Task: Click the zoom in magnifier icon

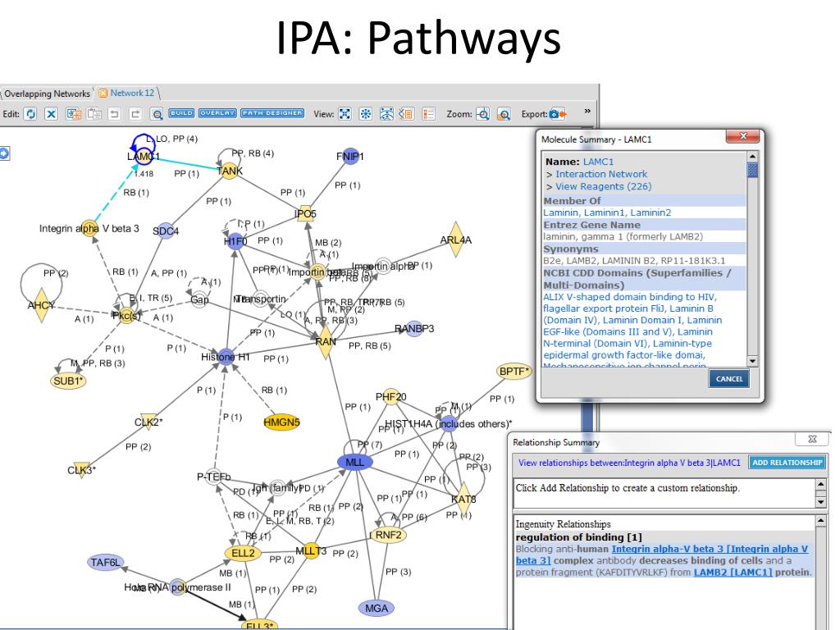Action: (482, 113)
